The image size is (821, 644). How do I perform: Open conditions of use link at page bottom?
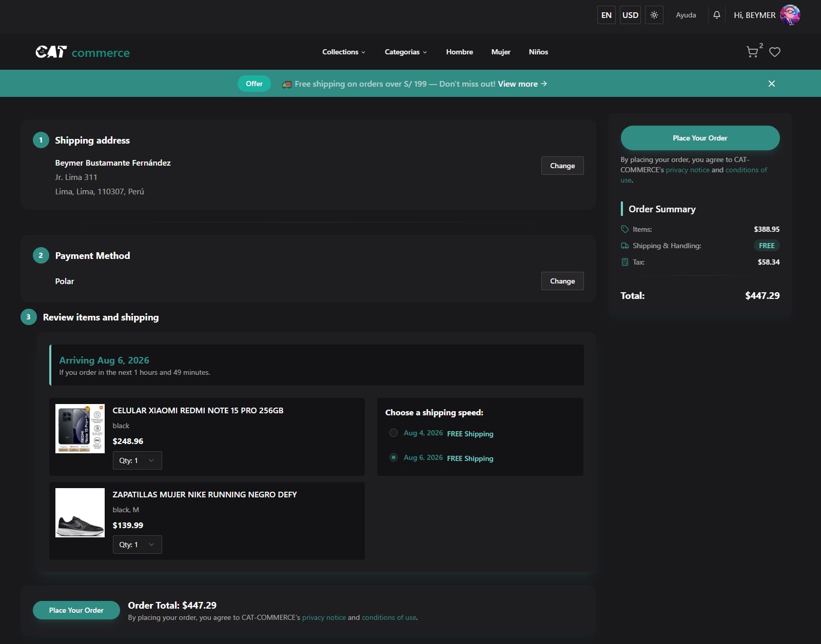click(389, 617)
